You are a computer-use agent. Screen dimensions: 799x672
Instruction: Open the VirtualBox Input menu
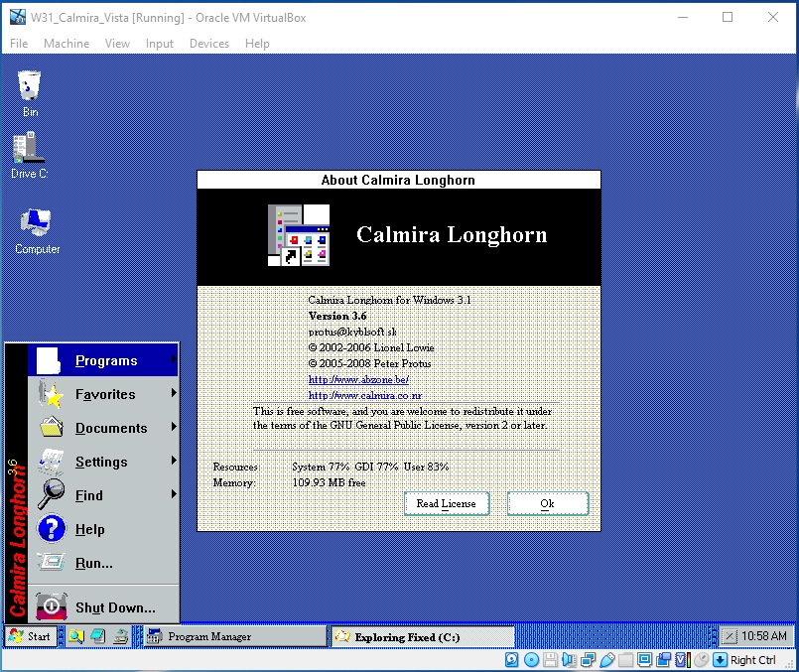pyautogui.click(x=160, y=44)
